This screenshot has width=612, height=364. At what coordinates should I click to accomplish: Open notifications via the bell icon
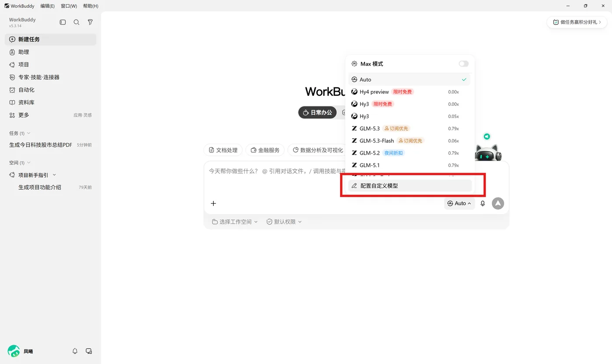click(75, 351)
